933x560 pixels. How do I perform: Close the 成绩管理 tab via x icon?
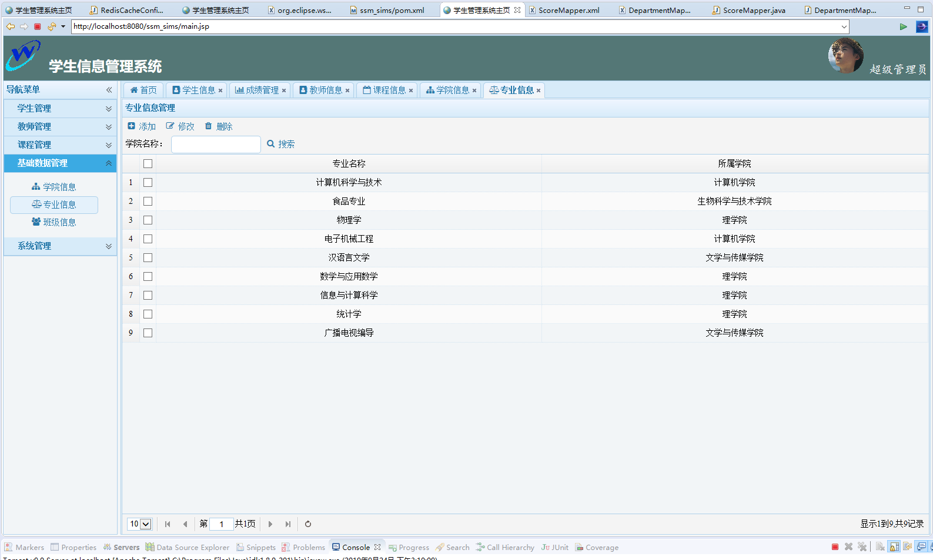point(284,90)
